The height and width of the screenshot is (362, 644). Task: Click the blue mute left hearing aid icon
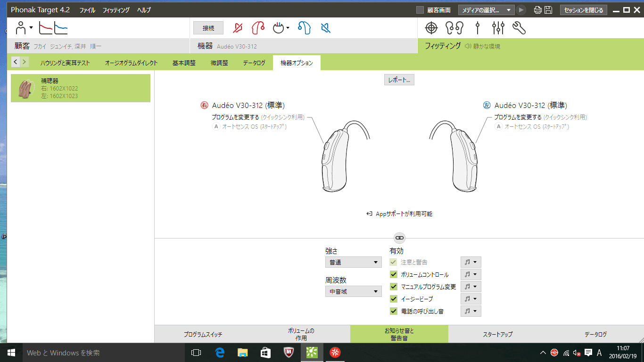point(325,28)
